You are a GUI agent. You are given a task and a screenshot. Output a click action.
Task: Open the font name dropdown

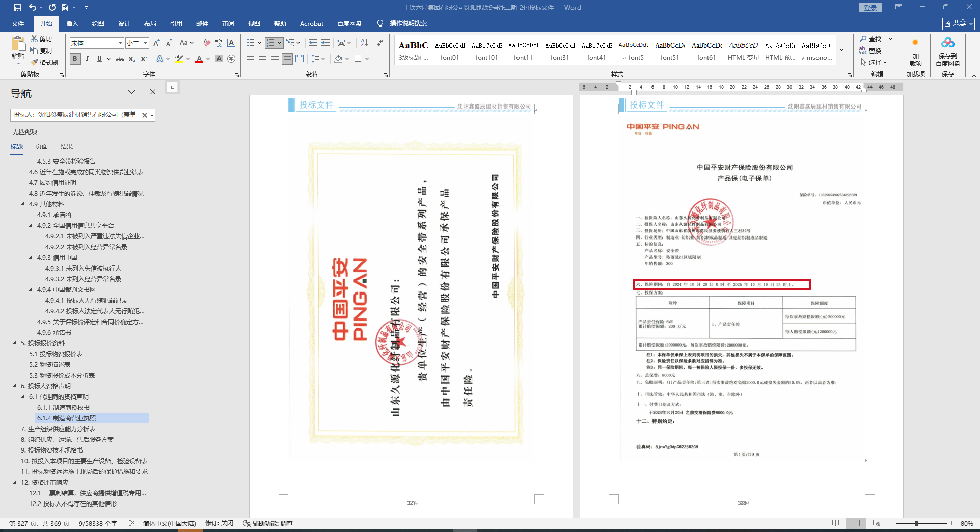(x=120, y=43)
